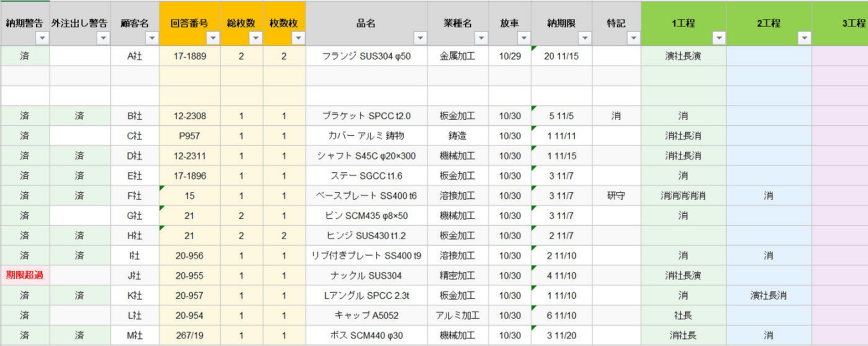Expand the 回答番号 column filter

tap(213, 38)
